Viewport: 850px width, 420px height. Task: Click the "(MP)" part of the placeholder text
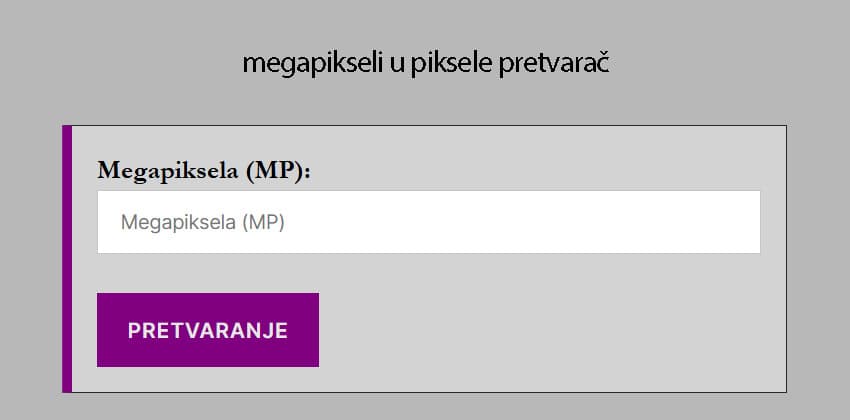click(x=263, y=222)
